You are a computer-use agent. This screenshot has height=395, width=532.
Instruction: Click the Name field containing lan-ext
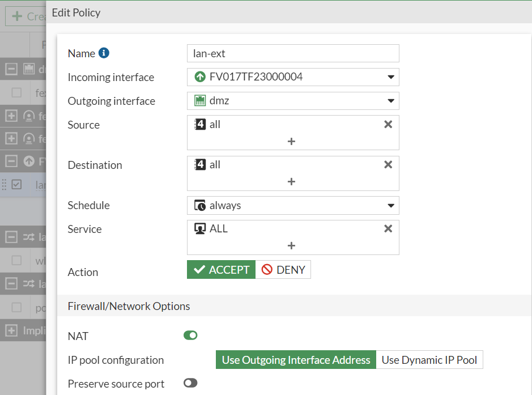pyautogui.click(x=293, y=53)
